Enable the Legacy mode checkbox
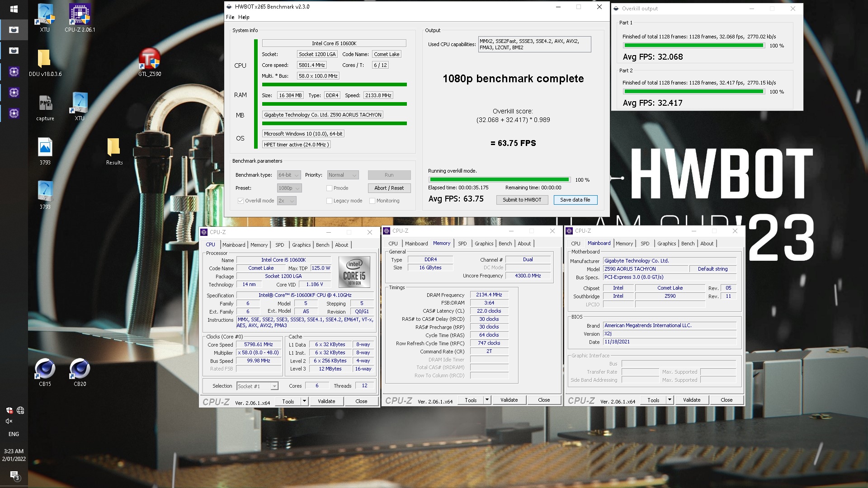Viewport: 868px width, 488px height. point(329,201)
